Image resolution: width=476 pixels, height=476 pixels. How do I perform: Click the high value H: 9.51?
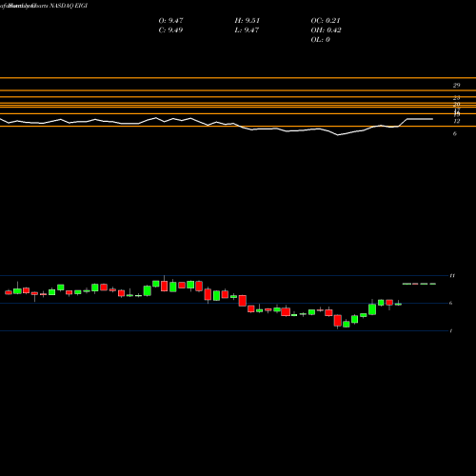(x=248, y=21)
